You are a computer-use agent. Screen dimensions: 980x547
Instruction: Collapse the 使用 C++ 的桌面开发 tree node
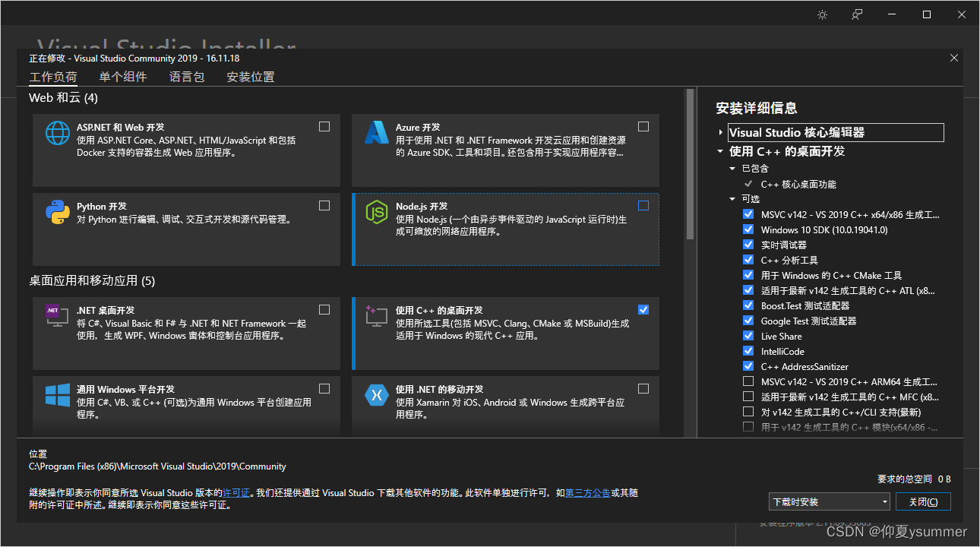click(x=720, y=150)
